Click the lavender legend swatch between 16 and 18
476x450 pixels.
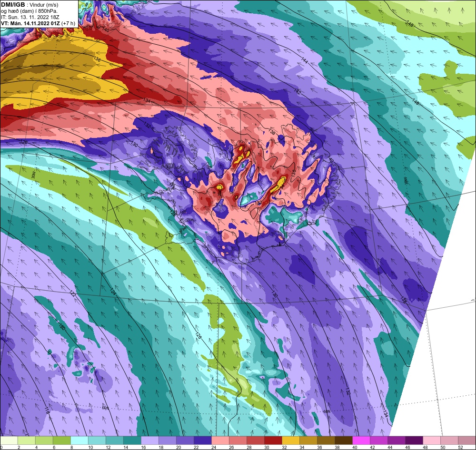click(x=150, y=440)
